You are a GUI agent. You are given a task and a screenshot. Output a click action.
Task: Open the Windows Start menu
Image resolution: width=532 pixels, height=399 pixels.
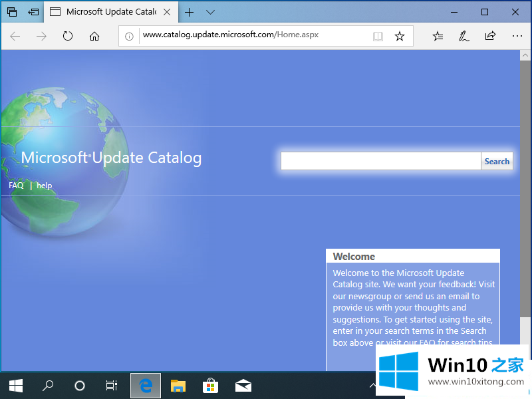pos(15,386)
